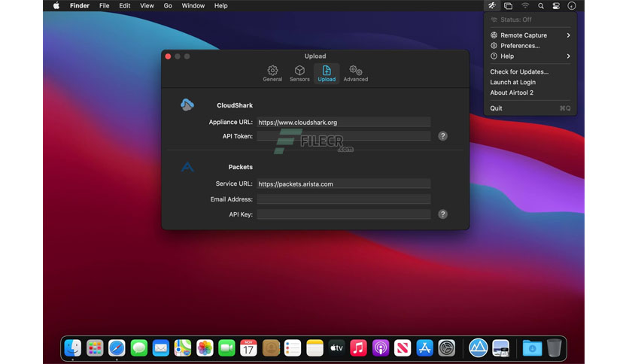Open the Advanced preferences tab
The image size is (629, 364).
[x=355, y=74]
